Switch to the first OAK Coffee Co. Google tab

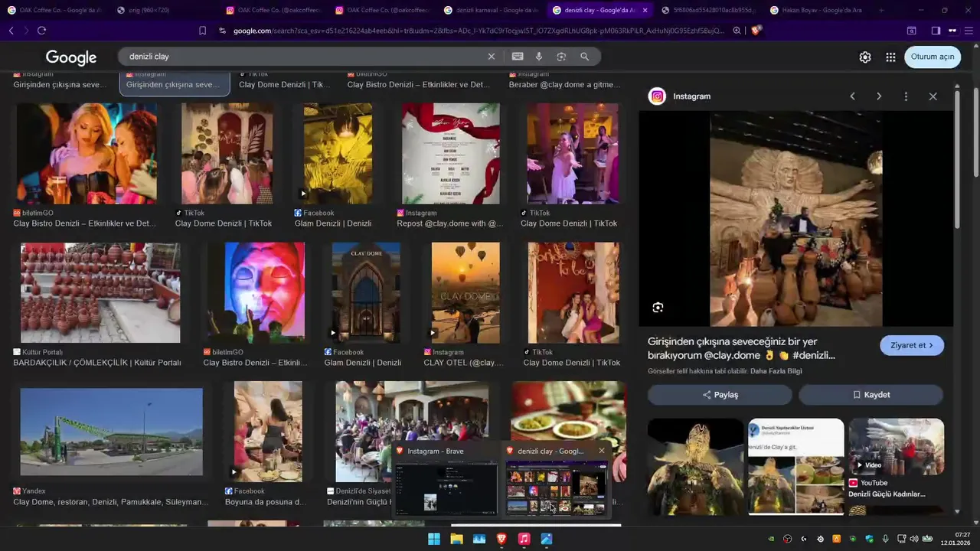coord(55,10)
